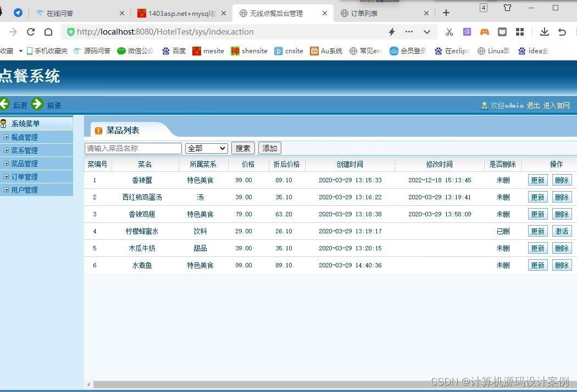The height and width of the screenshot is (392, 577).
Task: Open the 全部 cuisine dropdown
Action: 207,148
